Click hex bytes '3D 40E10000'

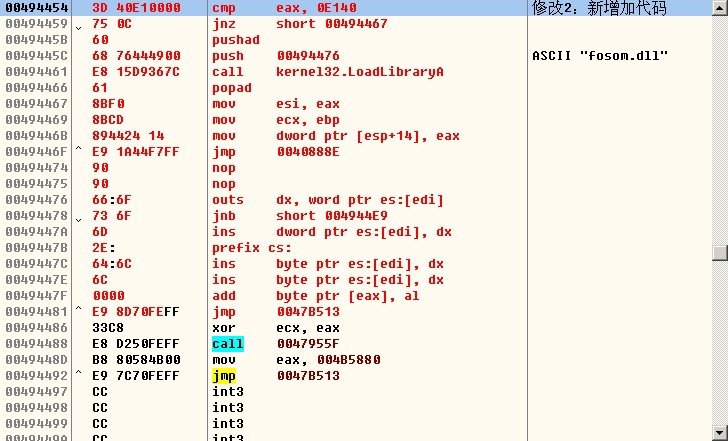click(x=136, y=8)
